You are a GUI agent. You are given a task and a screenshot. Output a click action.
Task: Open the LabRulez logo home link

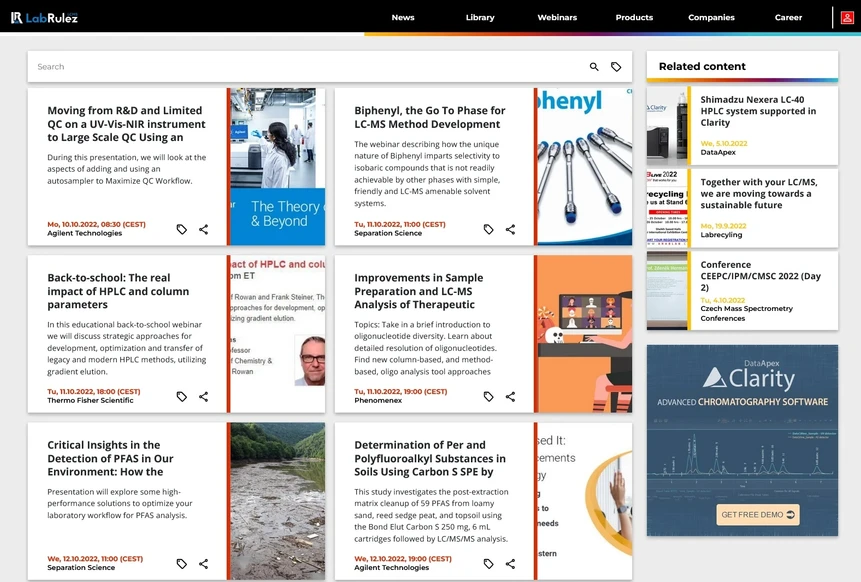44,18
